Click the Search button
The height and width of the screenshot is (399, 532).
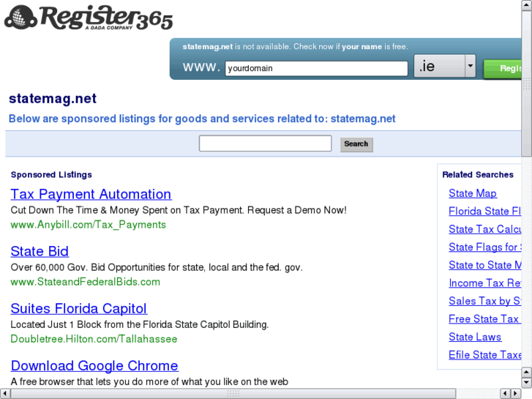356,144
